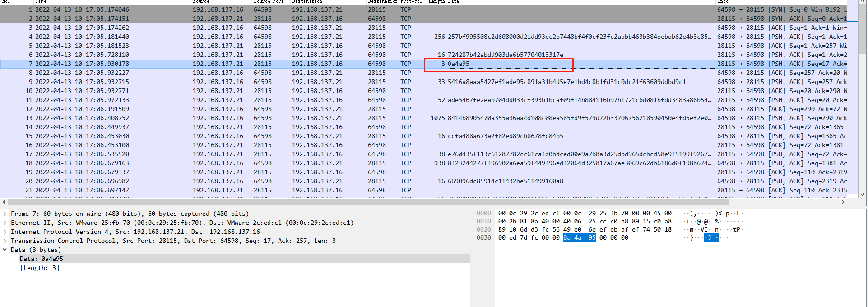Expand Transmission Control Protocol node

click(5, 241)
